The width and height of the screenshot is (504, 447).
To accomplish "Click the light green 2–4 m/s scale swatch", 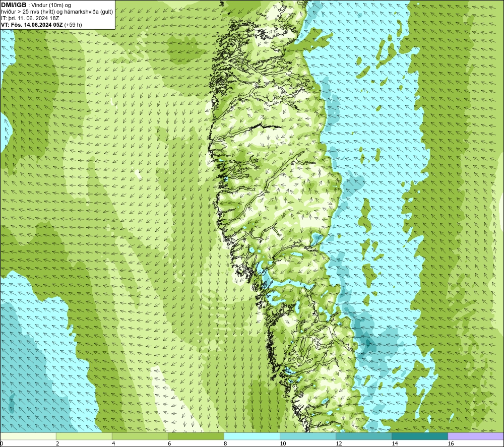I will (x=84, y=436).
